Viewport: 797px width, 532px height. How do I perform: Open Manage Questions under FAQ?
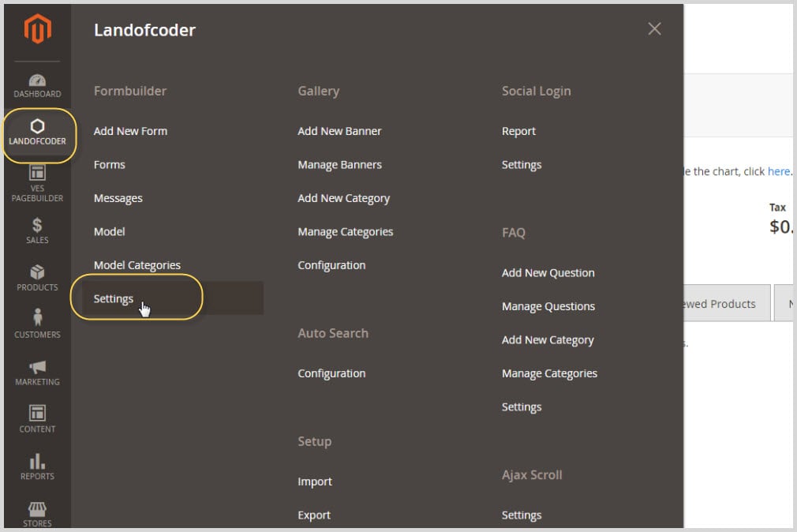548,306
